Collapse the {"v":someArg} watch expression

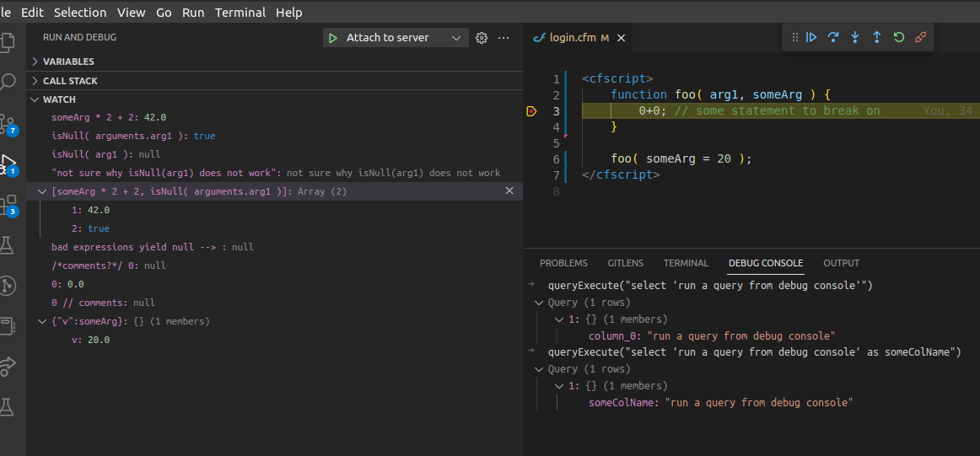click(42, 322)
